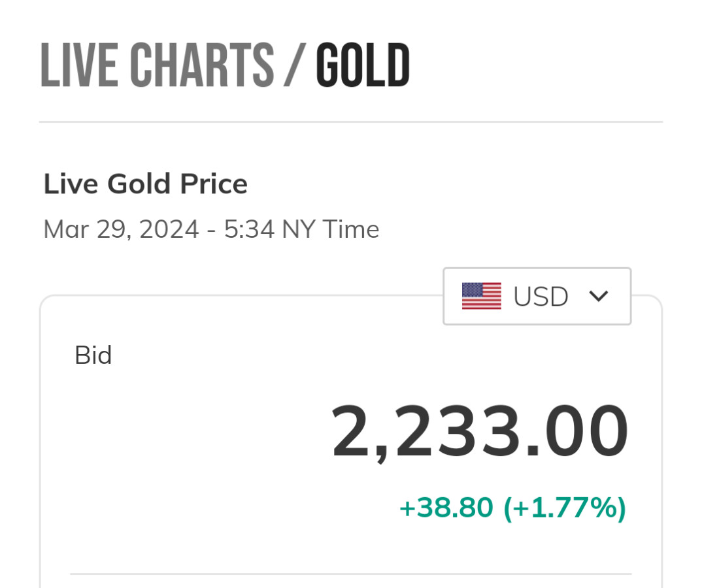Go to the LIVE CHARTS breadcrumb link
This screenshot has height=588, width=702.
tap(157, 65)
